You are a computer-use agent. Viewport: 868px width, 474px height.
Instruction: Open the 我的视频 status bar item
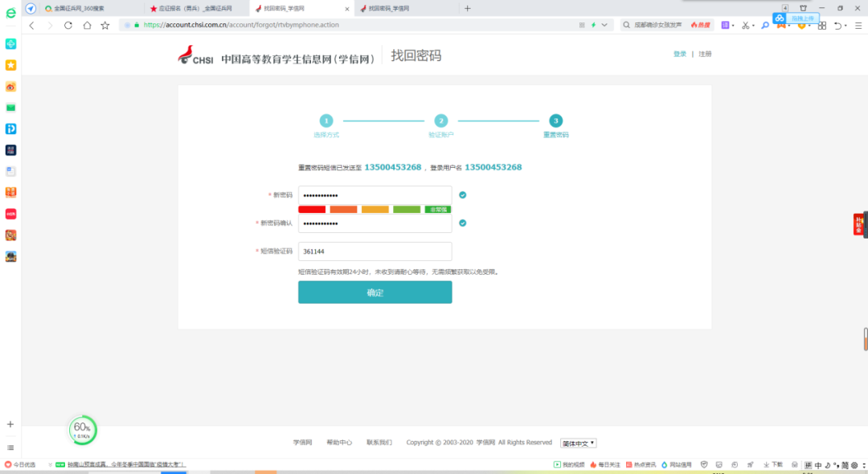tap(569, 464)
